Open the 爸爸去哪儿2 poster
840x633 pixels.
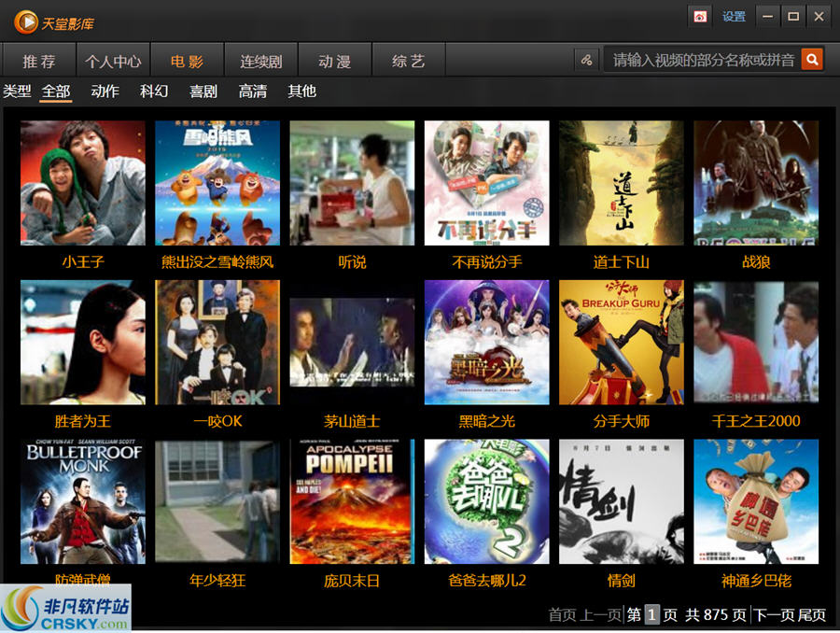[x=487, y=501]
